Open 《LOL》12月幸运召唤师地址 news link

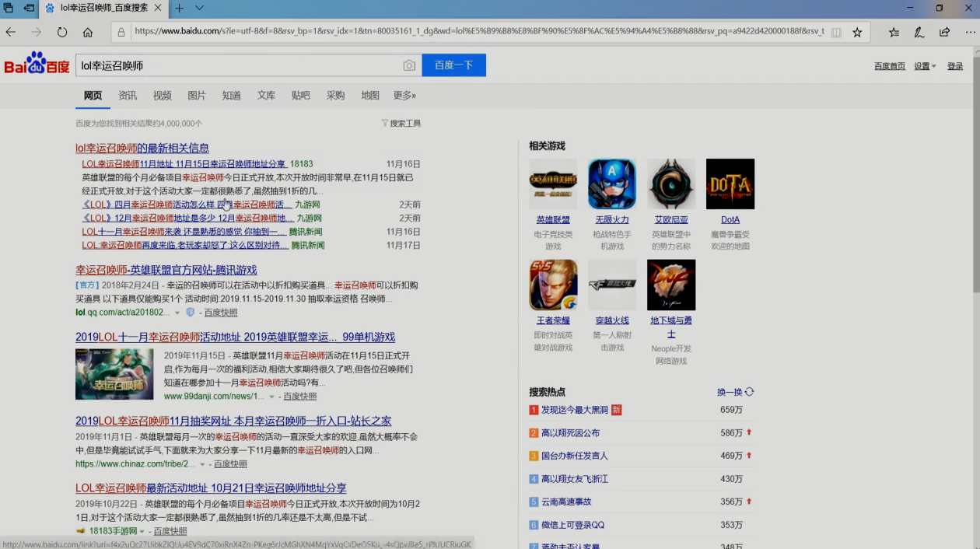[x=188, y=219]
